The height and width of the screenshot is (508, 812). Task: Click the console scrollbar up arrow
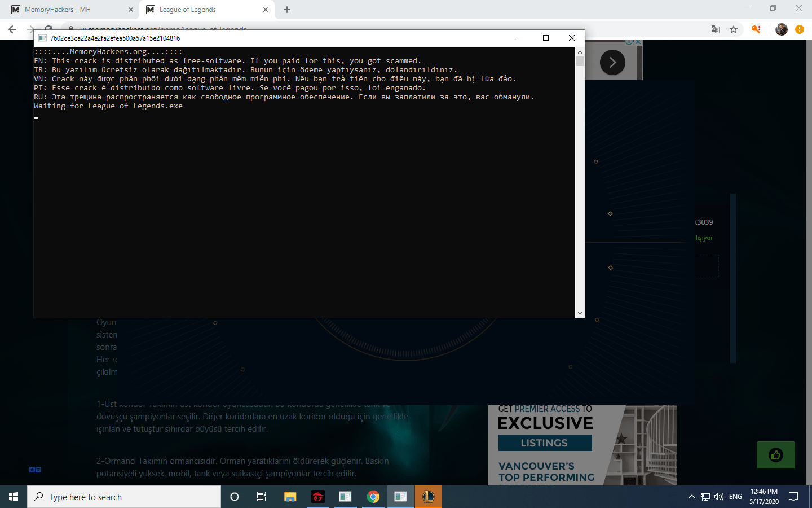click(x=580, y=51)
